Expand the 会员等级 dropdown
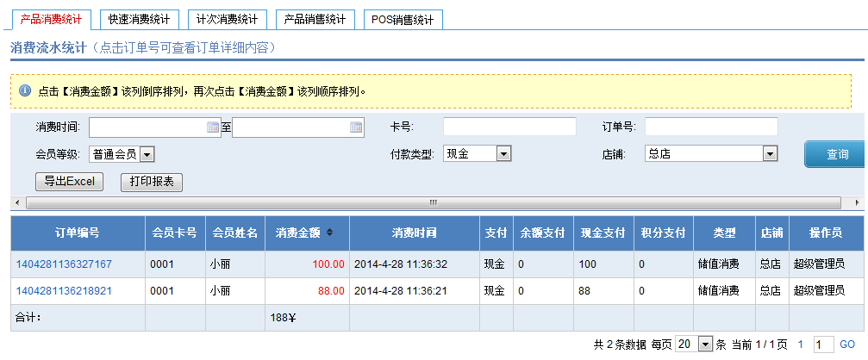Screen dimensions: 868x360 point(147,154)
